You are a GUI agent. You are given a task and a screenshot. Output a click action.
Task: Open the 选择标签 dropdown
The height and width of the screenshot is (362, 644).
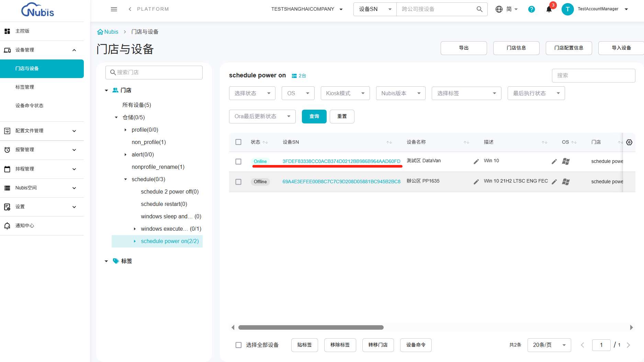coord(466,93)
